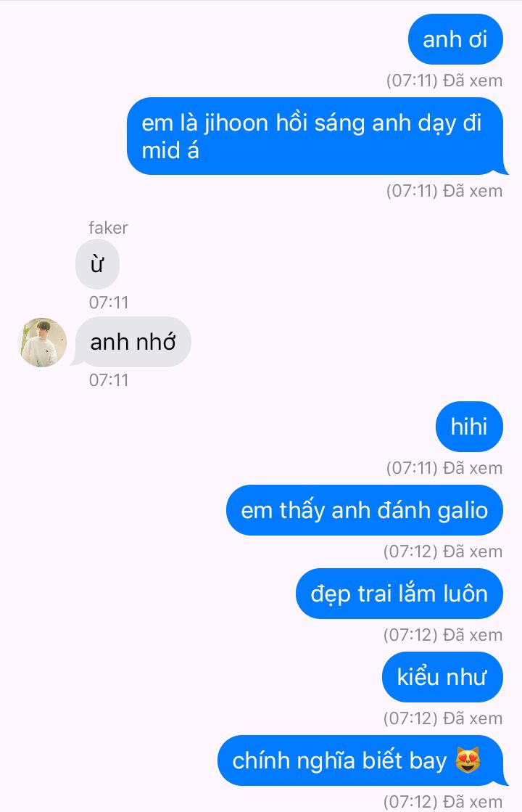Tap the seen status under "hihi"
The height and width of the screenshot is (812, 522).
444,468
